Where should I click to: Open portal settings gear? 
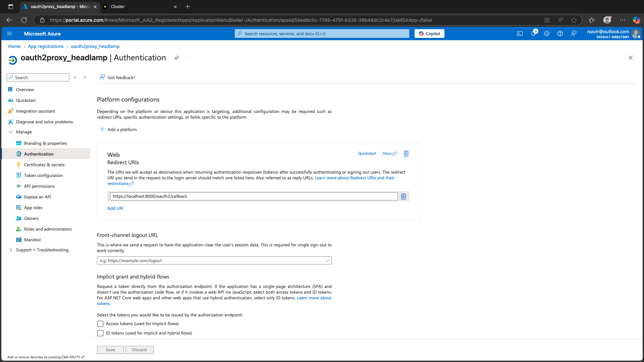pyautogui.click(x=547, y=34)
